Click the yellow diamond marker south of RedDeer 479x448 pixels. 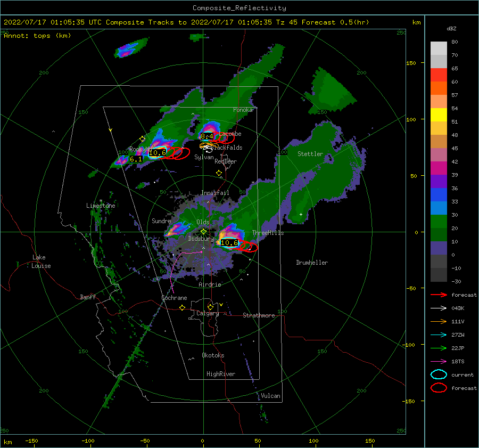pos(219,173)
